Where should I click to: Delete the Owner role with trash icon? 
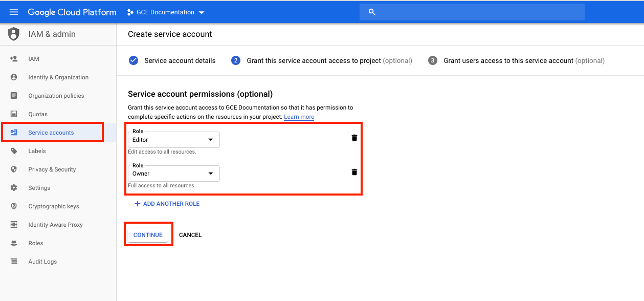(x=354, y=172)
